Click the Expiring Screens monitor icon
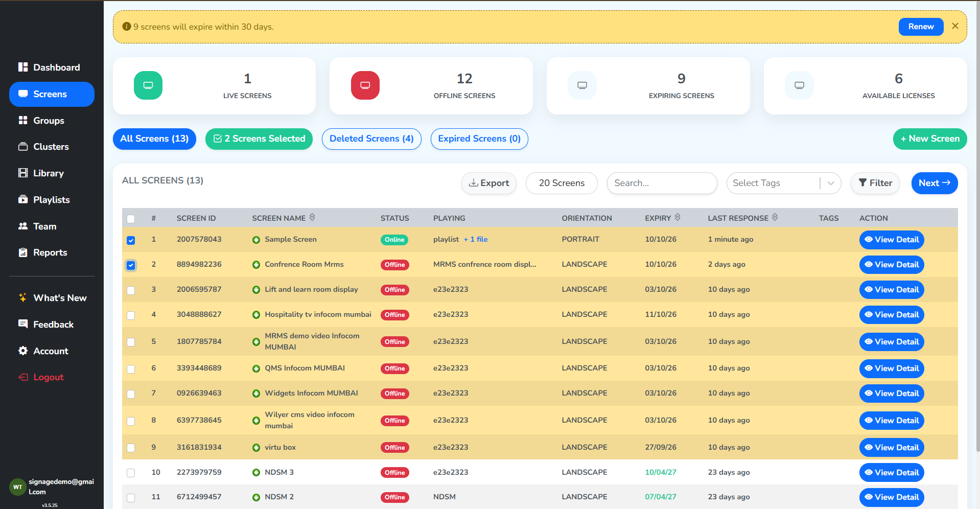Image resolution: width=980 pixels, height=509 pixels. tap(582, 85)
